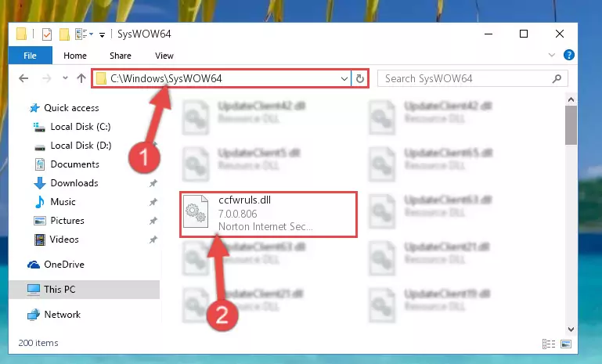This screenshot has width=602, height=364.
Task: Open Music folder in sidebar
Action: pos(63,202)
